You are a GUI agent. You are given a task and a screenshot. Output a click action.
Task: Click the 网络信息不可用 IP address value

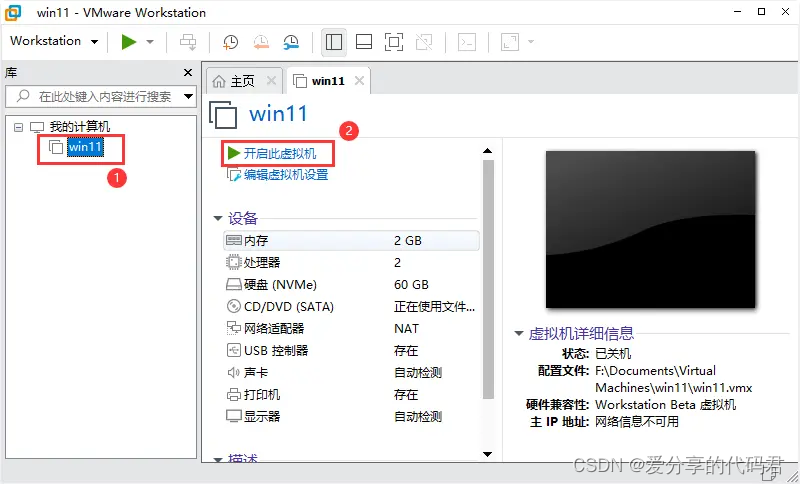point(637,421)
